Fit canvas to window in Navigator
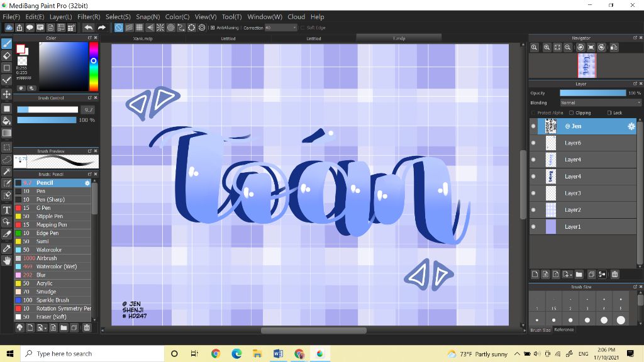 tap(557, 47)
